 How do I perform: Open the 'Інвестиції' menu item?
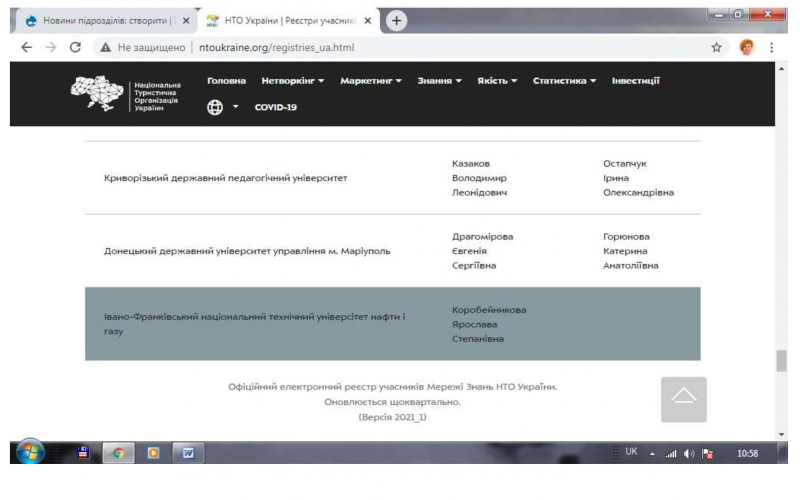click(x=636, y=81)
